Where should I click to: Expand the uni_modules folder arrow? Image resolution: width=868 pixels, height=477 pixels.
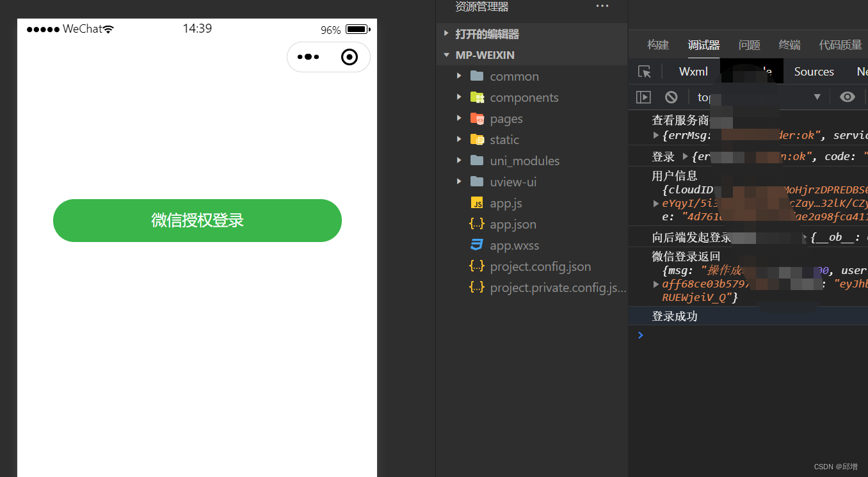[x=459, y=161]
